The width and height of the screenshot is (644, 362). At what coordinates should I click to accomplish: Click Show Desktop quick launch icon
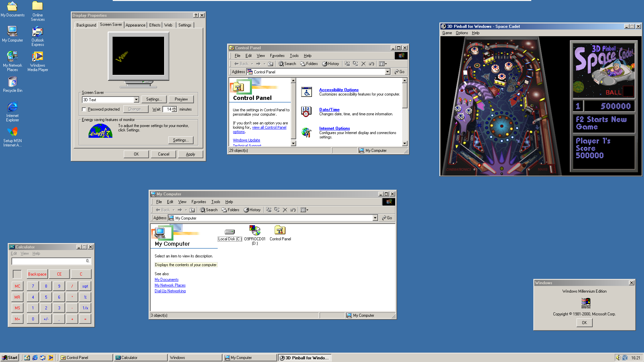pos(27,358)
